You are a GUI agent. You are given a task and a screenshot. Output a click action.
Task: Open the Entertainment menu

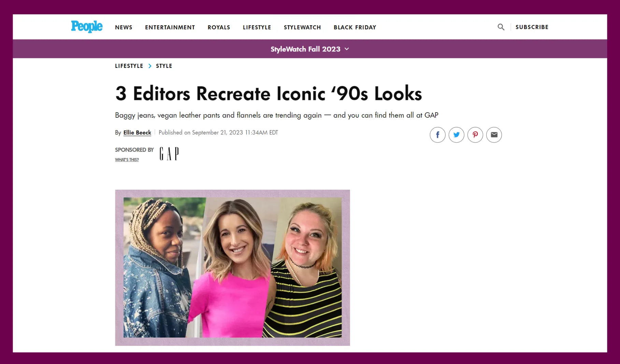tap(170, 27)
